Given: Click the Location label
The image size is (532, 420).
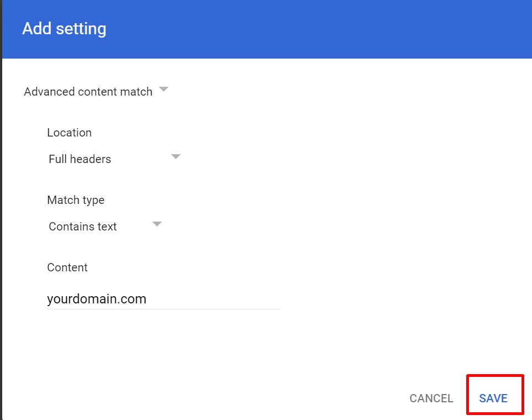Looking at the screenshot, I should [69, 133].
